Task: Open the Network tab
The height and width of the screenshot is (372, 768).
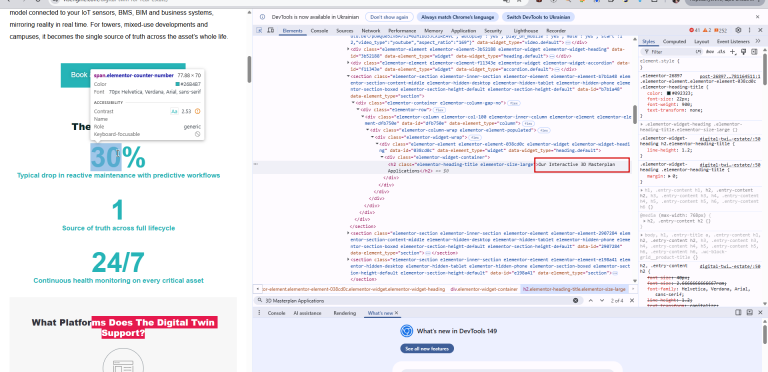Action: [x=371, y=31]
